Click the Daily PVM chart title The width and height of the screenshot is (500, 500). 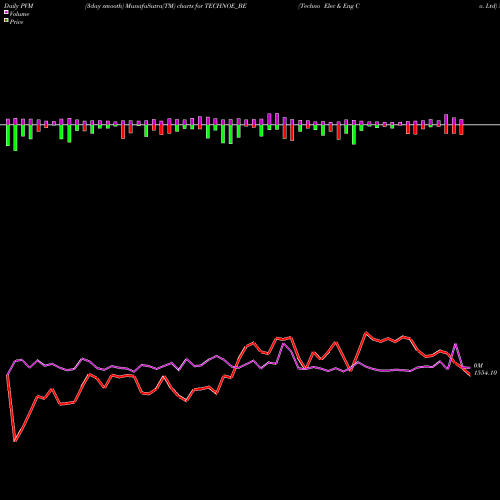pos(19,6)
